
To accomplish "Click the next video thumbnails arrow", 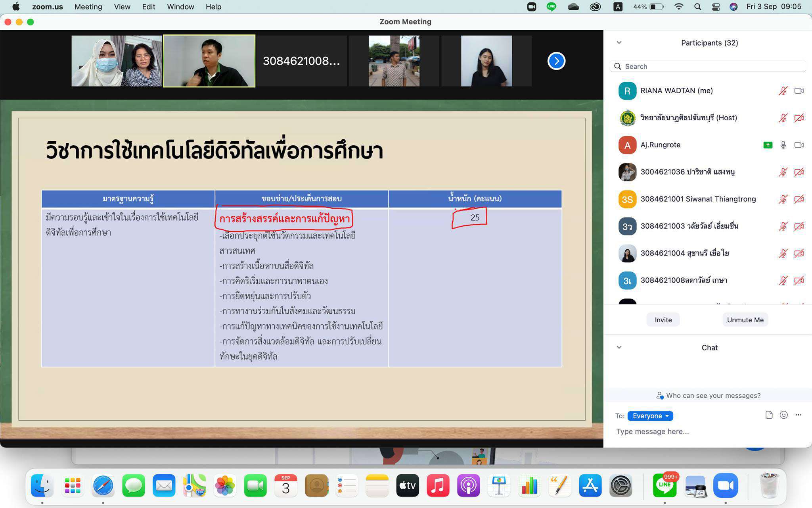I will 556,61.
